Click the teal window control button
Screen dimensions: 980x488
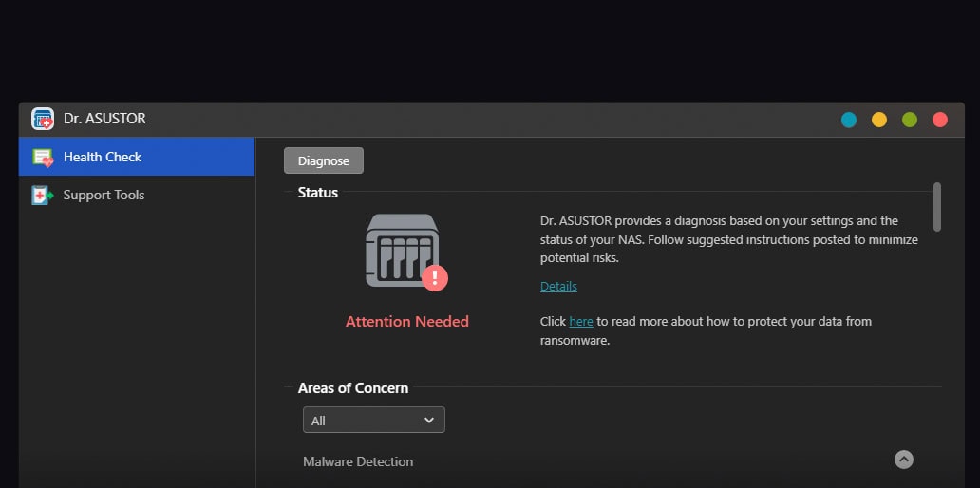coord(849,120)
